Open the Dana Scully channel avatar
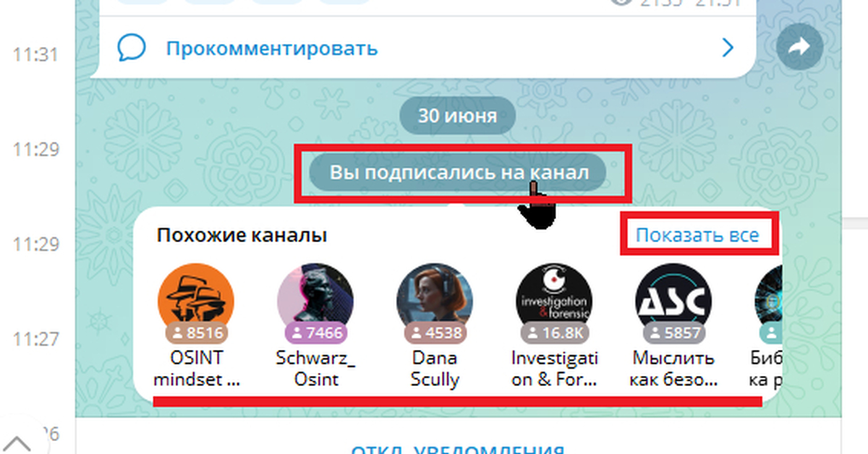This screenshot has height=454, width=868. (435, 301)
